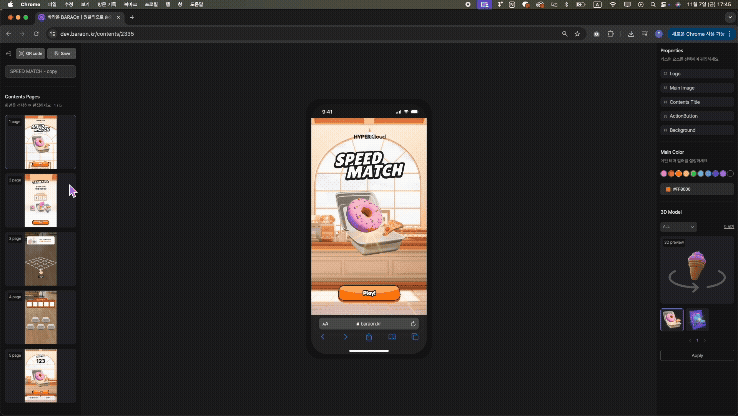The height and width of the screenshot is (416, 738).
Task: Open the QR code button
Action: coord(31,54)
